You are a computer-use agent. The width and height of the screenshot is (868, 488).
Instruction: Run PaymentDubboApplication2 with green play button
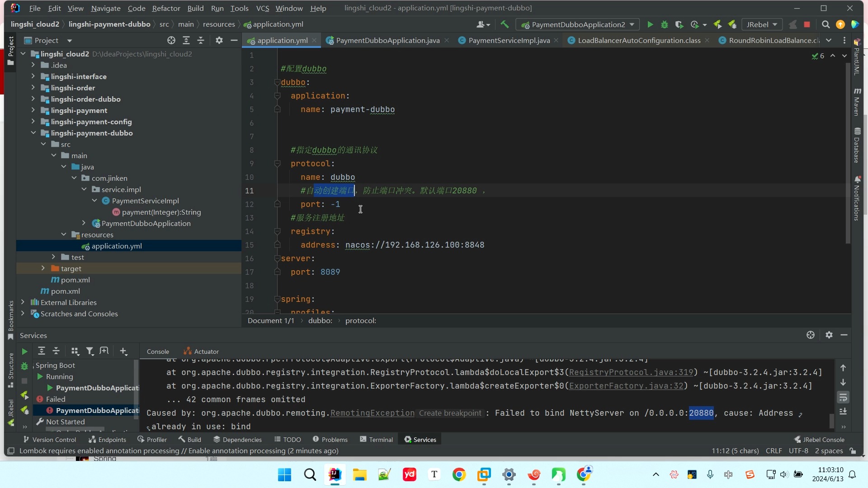click(650, 24)
